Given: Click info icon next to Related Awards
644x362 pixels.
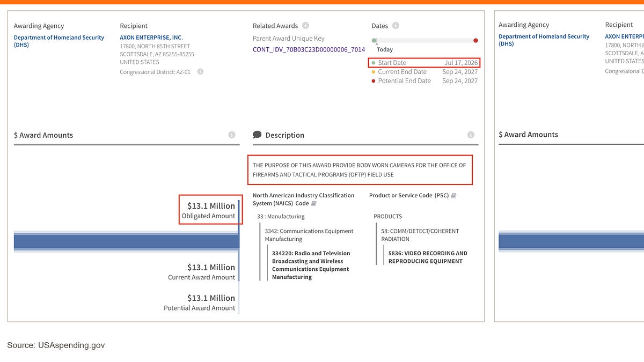Looking at the screenshot, I should coord(305,25).
